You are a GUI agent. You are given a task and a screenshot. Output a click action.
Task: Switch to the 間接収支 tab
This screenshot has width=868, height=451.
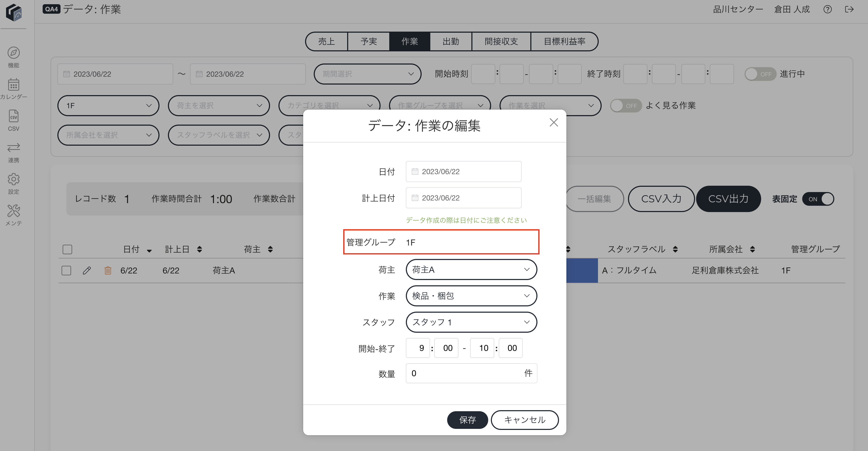tap(501, 41)
